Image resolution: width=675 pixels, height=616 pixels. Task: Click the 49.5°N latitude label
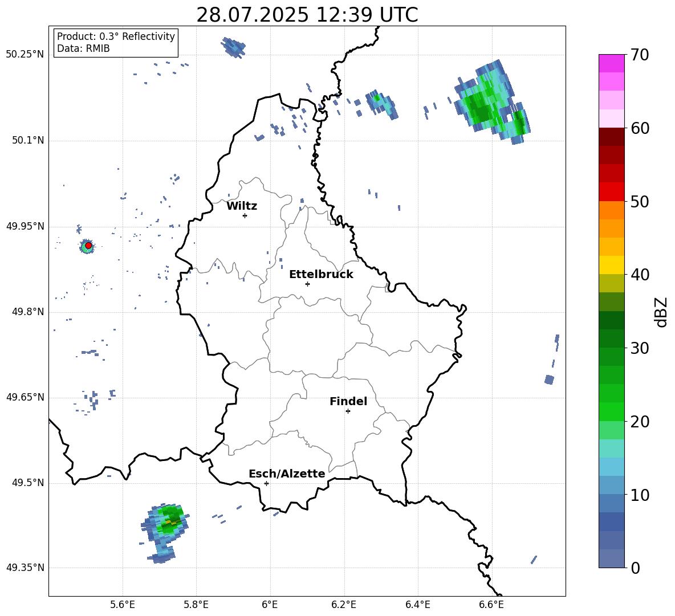28,483
